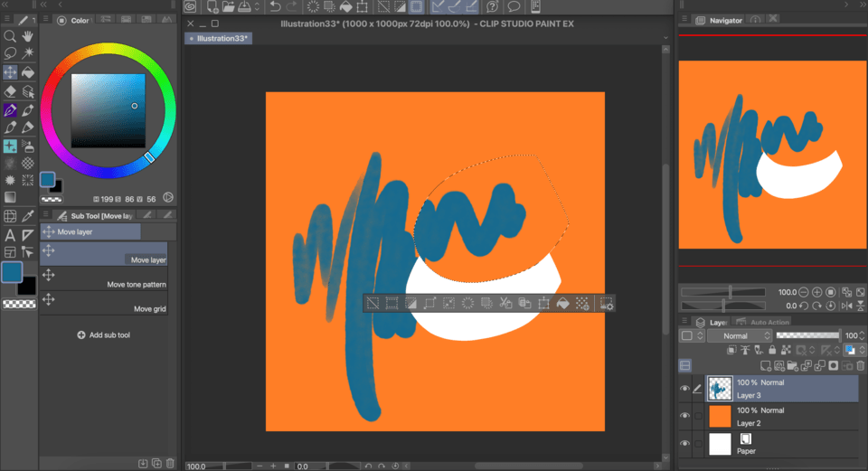Screen dimensions: 868x471
Task: Open the Color wheel tab
Action: pos(73,20)
